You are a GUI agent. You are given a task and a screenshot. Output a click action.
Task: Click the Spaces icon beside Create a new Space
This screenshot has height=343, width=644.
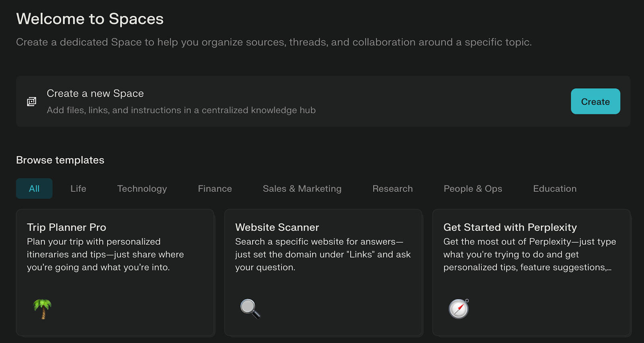pos(31,102)
